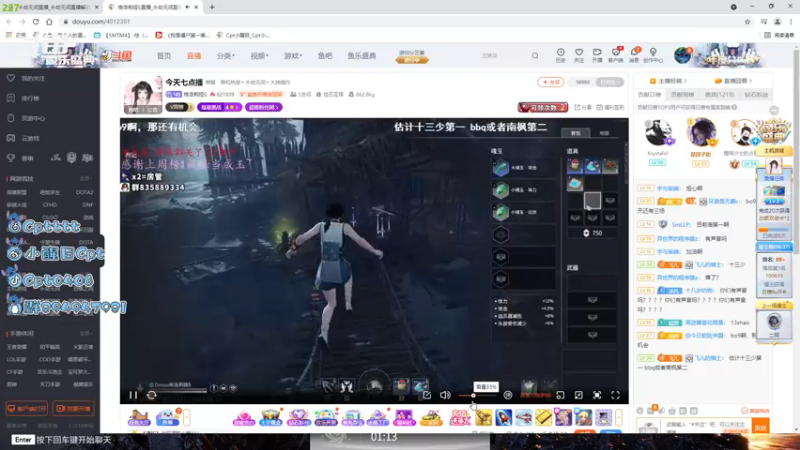The height and width of the screenshot is (450, 800).
Task: Open 鱼吧 forum nav item
Action: (325, 56)
